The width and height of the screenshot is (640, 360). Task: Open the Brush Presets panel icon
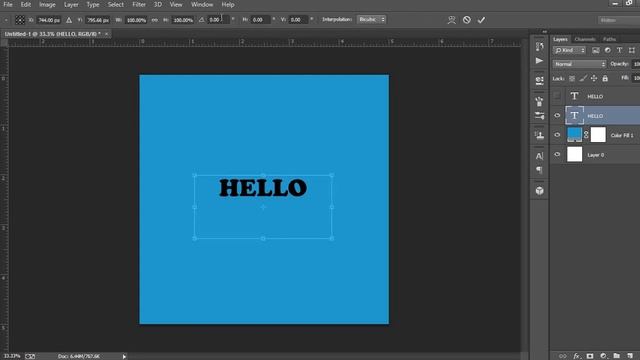pos(540,116)
